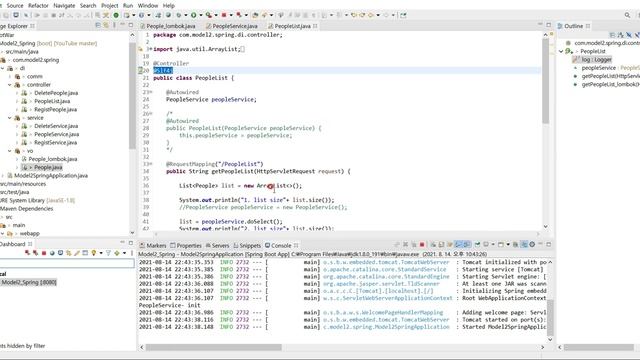Screen dimensions: 640x360
Task: Open DeleteService.java in Package Explorer
Action: 56,126
